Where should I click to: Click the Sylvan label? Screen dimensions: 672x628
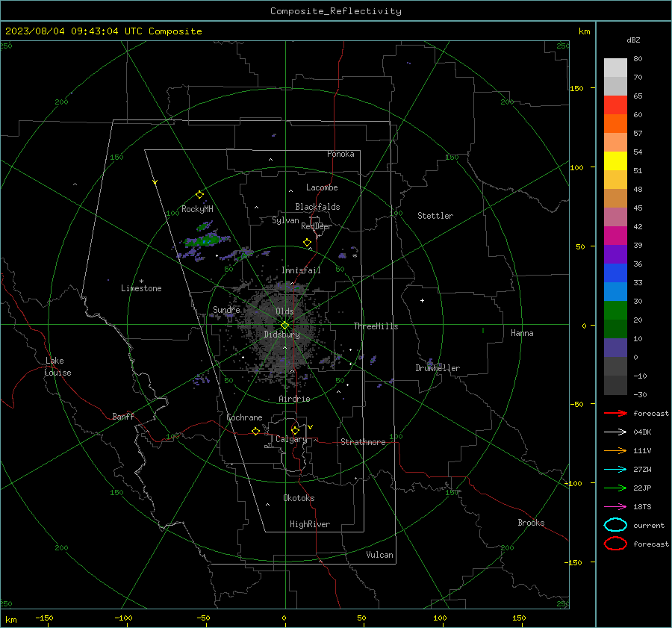pyautogui.click(x=285, y=220)
